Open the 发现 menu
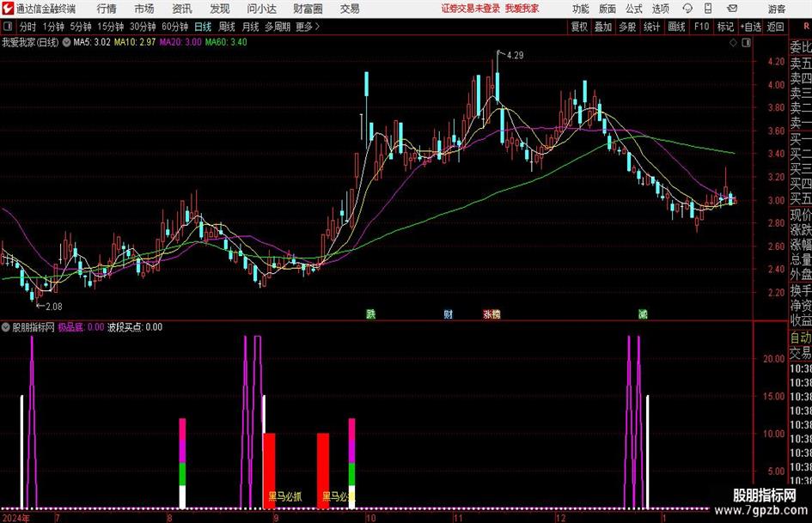This screenshot has height=523, width=812. tap(220, 9)
